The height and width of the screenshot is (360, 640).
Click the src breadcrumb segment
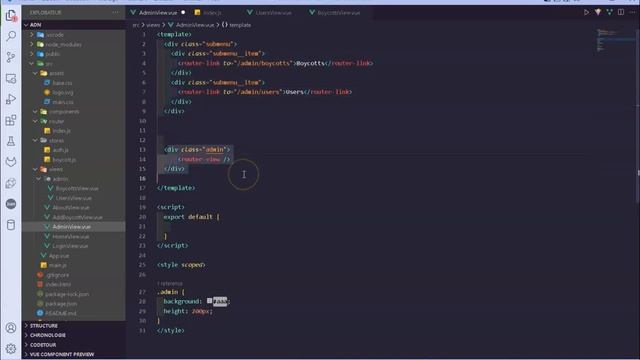click(x=136, y=25)
